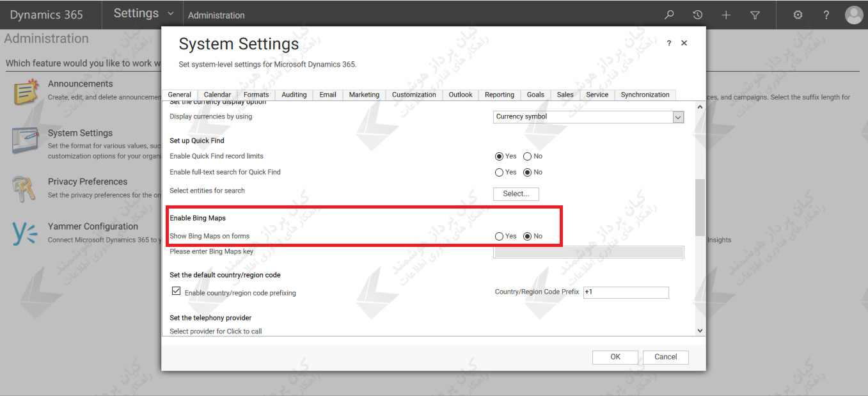Click the System Settings dialog help icon
This screenshot has height=396, width=868.
(669, 43)
